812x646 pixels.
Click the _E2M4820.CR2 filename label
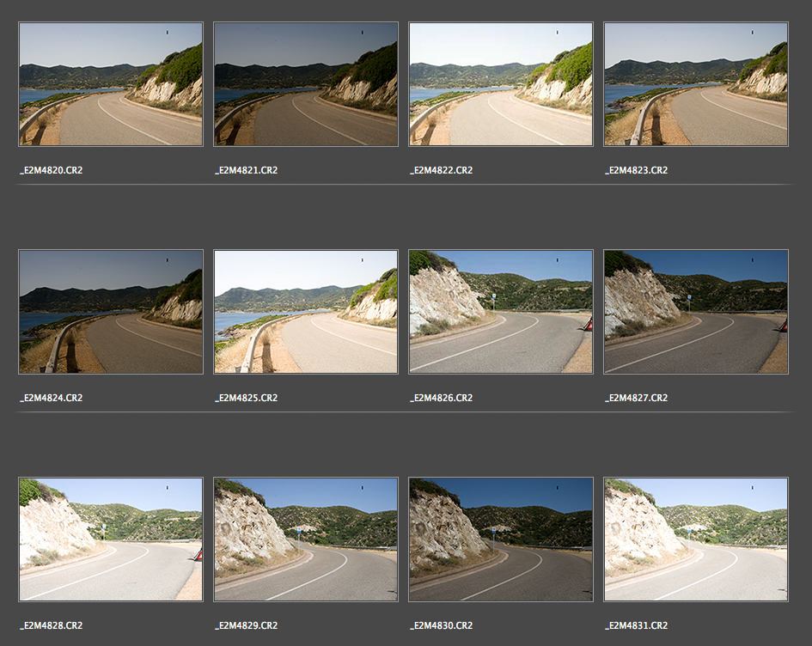(51, 170)
